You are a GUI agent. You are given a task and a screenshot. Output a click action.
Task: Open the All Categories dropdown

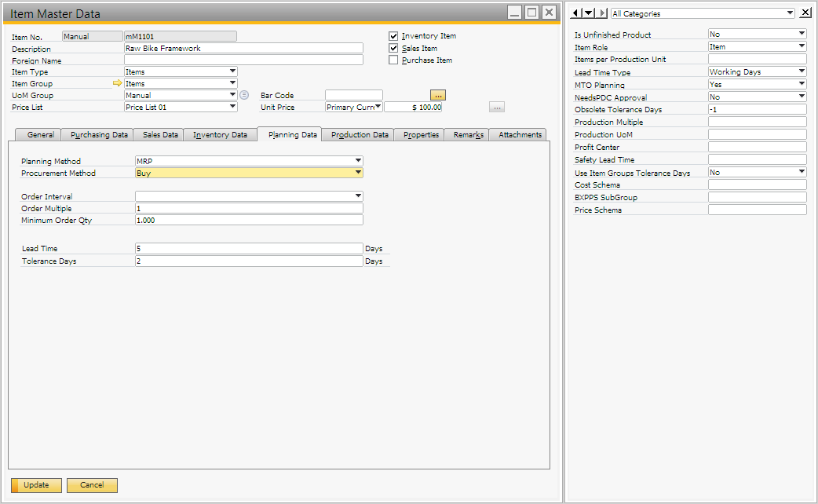(789, 13)
